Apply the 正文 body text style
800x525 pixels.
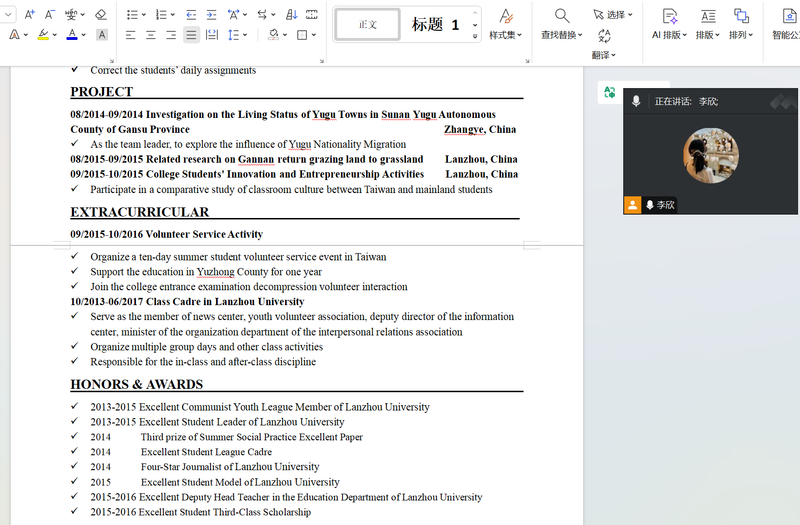tap(368, 25)
